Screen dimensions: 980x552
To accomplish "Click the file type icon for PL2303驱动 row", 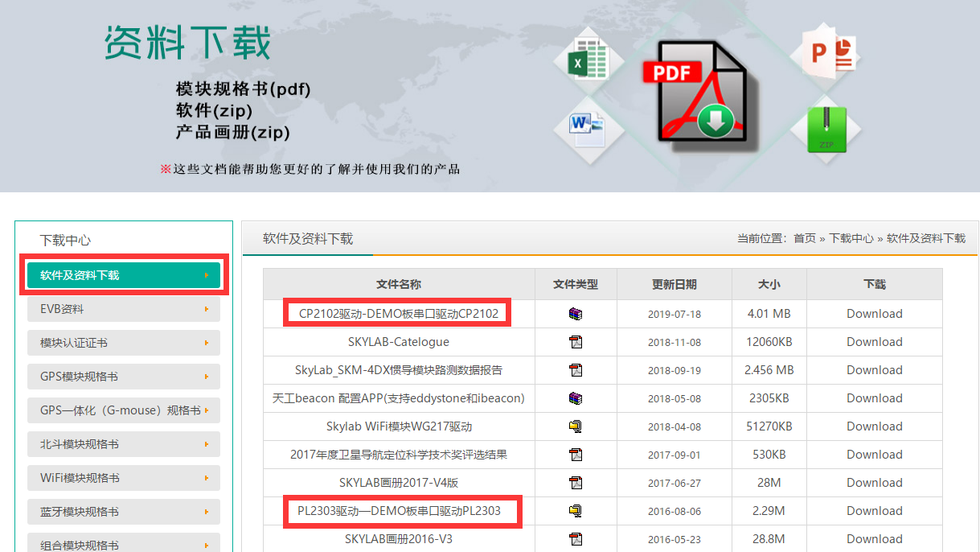I will pos(576,510).
